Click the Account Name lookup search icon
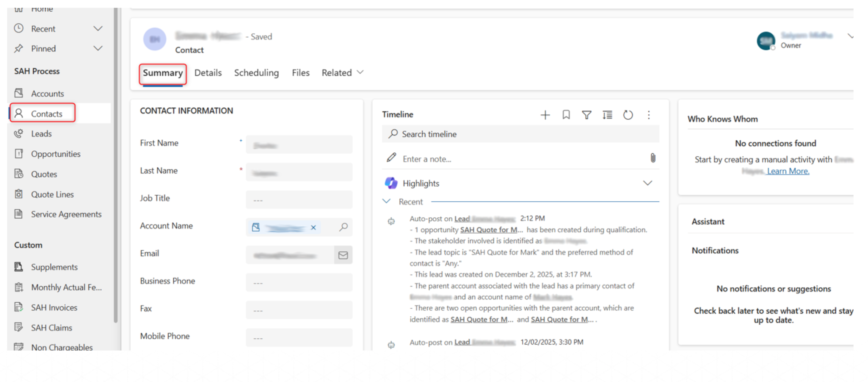The height and width of the screenshot is (382, 868). tap(343, 227)
